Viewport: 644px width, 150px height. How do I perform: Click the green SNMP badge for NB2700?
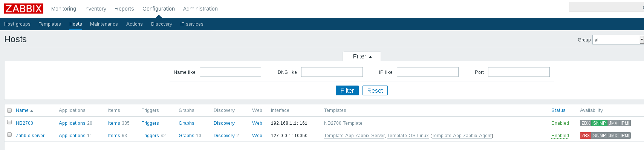pos(599,123)
